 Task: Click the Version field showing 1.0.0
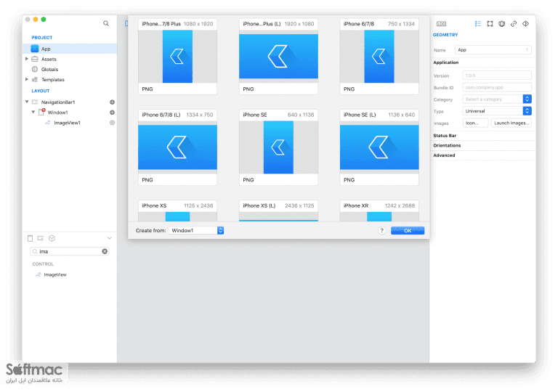[x=497, y=75]
